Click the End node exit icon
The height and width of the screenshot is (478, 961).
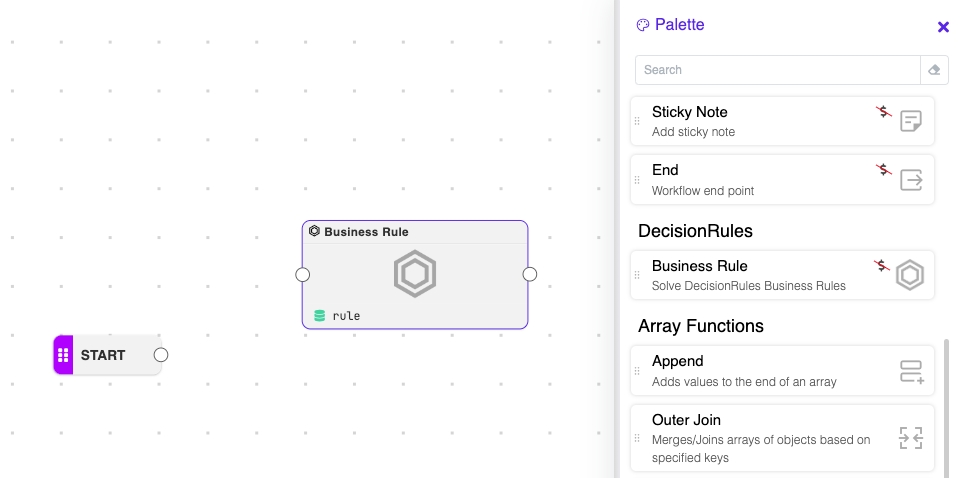[910, 180]
